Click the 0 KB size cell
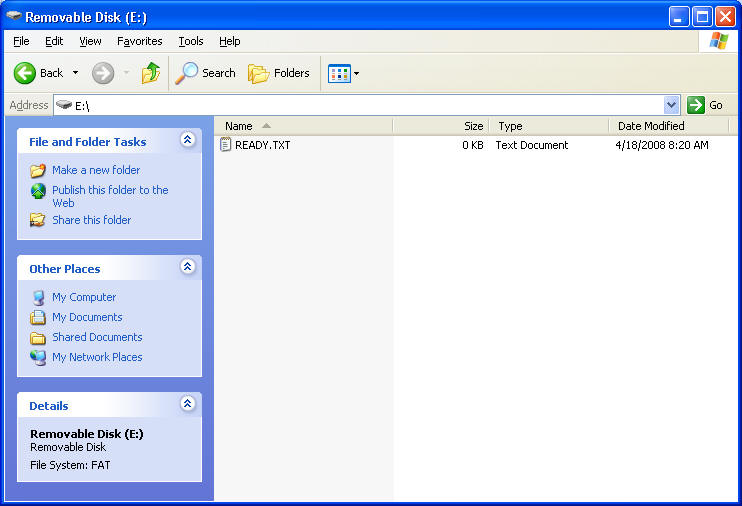This screenshot has height=506, width=742. 473,145
